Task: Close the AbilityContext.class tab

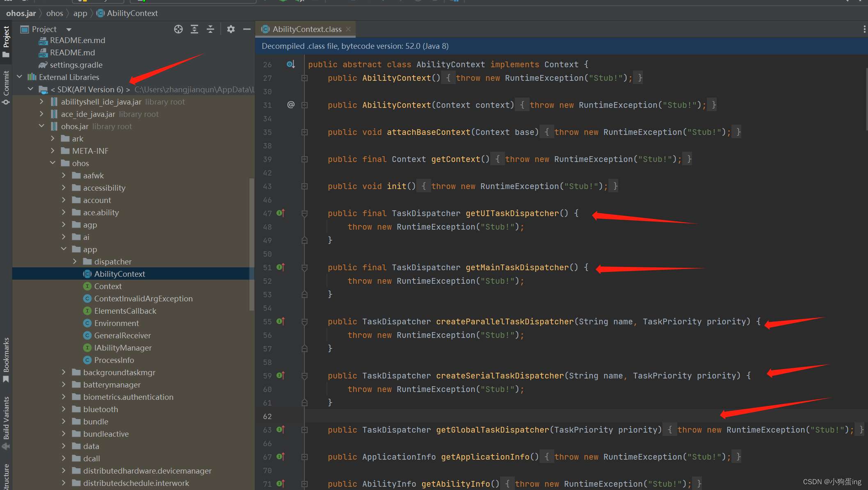Action: [x=348, y=29]
